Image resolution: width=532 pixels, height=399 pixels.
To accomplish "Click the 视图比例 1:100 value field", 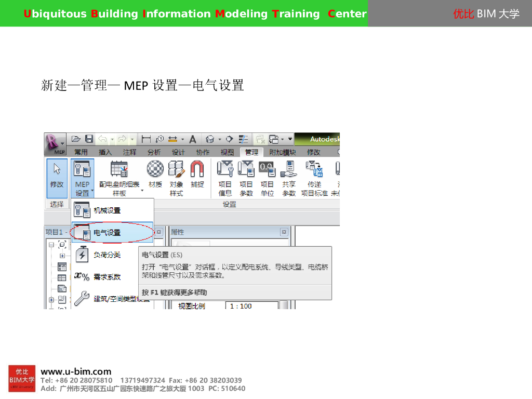I will (x=251, y=306).
